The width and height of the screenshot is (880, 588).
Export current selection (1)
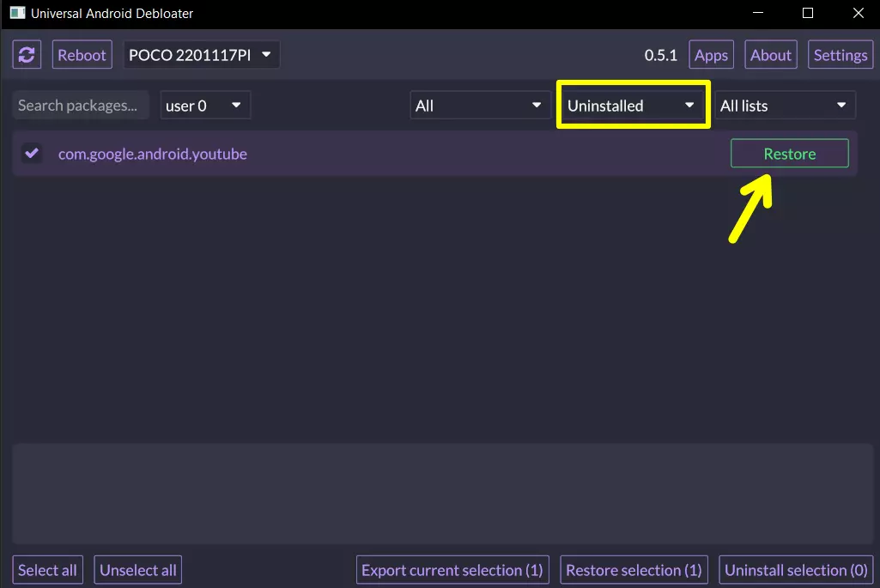pyautogui.click(x=452, y=570)
